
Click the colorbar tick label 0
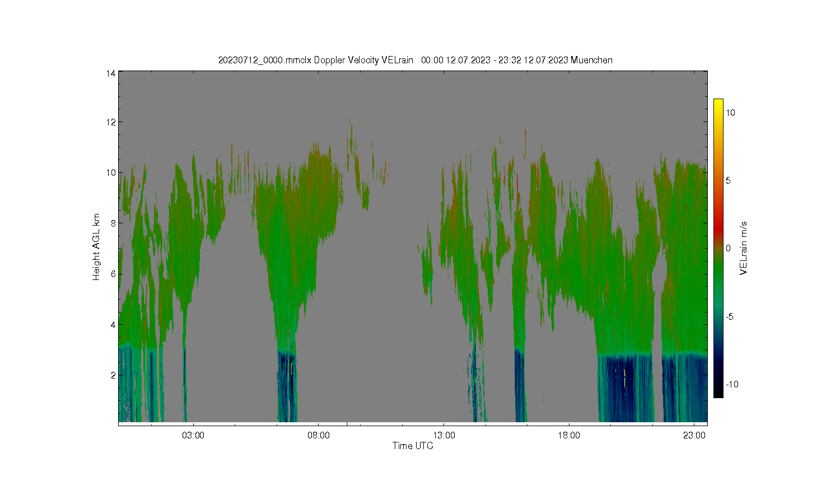pyautogui.click(x=728, y=248)
